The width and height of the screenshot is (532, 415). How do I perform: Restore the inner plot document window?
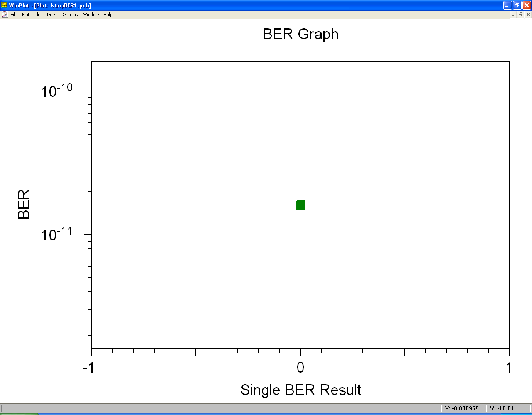pyautogui.click(x=520, y=15)
